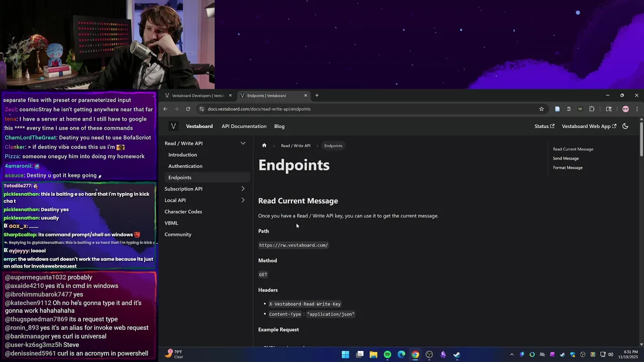Bookmark this page with the star icon
644x362 pixels.
coord(541,109)
